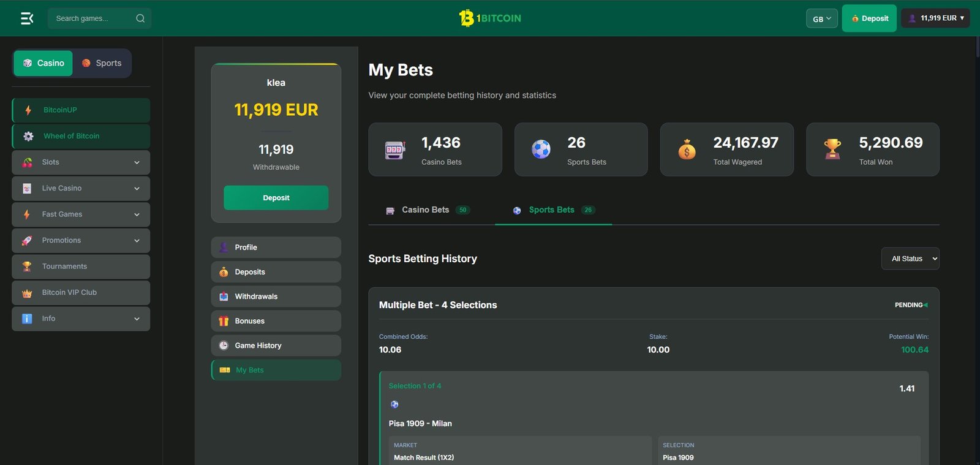The height and width of the screenshot is (465, 980).
Task: Open the GB language selector
Action: tap(822, 19)
